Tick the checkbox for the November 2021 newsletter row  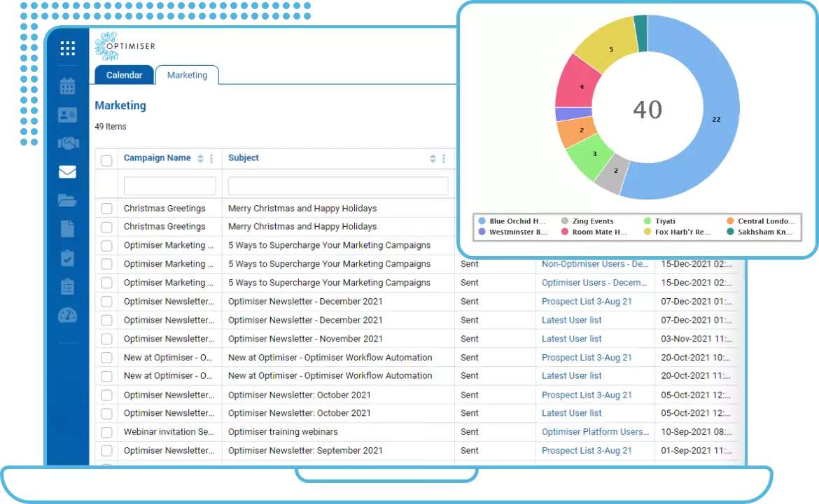[x=106, y=339]
